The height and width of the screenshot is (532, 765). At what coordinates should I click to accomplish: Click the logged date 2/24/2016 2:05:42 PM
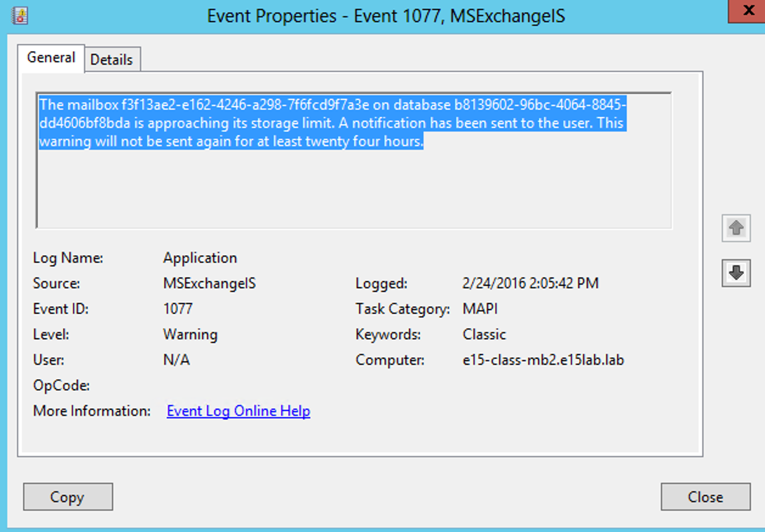tap(530, 283)
